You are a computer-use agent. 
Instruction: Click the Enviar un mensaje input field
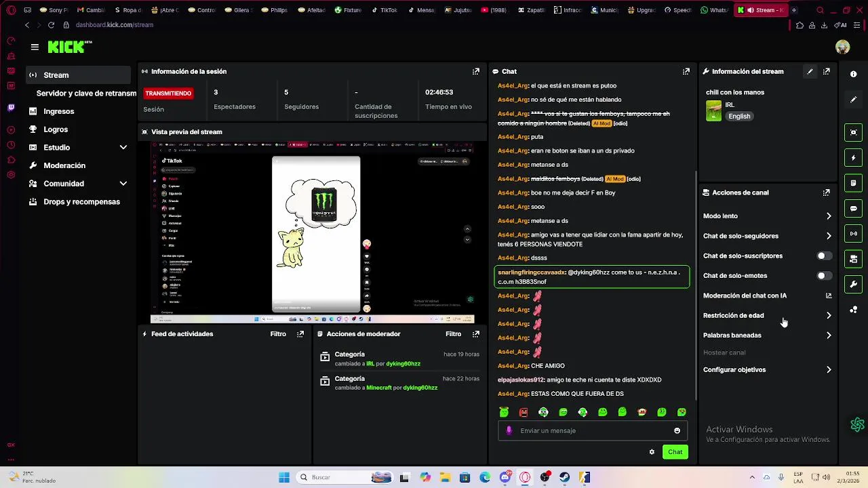[593, 430]
